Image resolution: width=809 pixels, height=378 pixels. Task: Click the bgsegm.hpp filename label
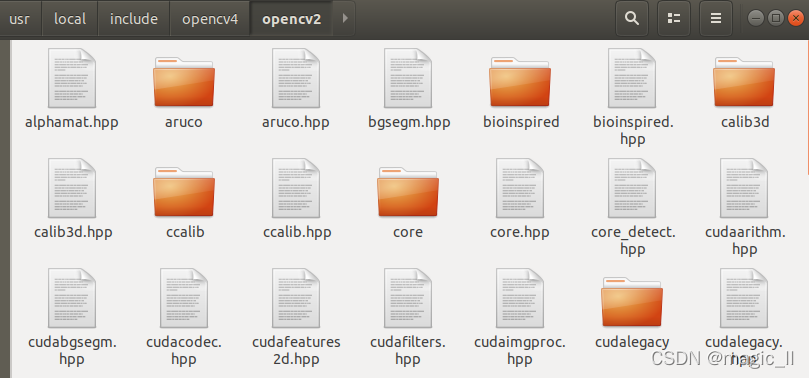(x=409, y=123)
